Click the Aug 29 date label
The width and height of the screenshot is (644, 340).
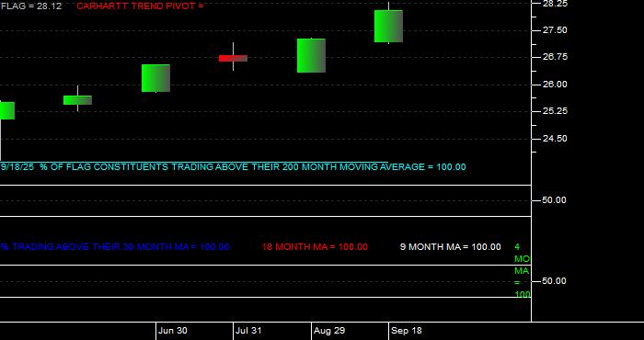[x=329, y=331]
